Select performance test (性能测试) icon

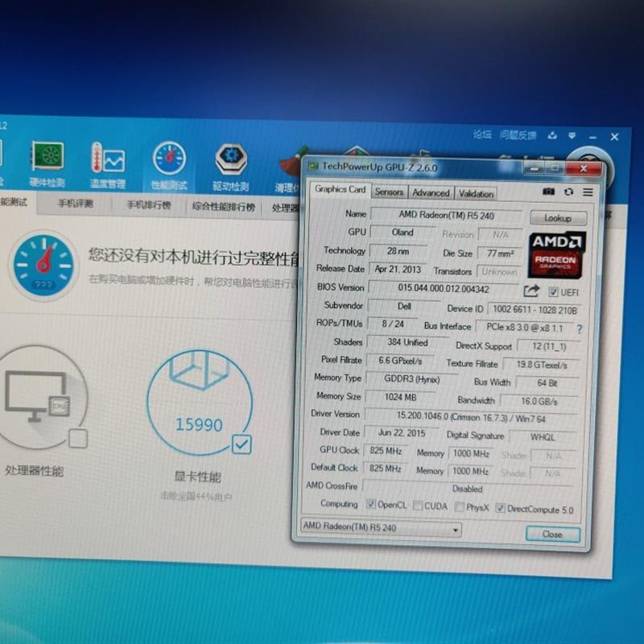(x=169, y=166)
